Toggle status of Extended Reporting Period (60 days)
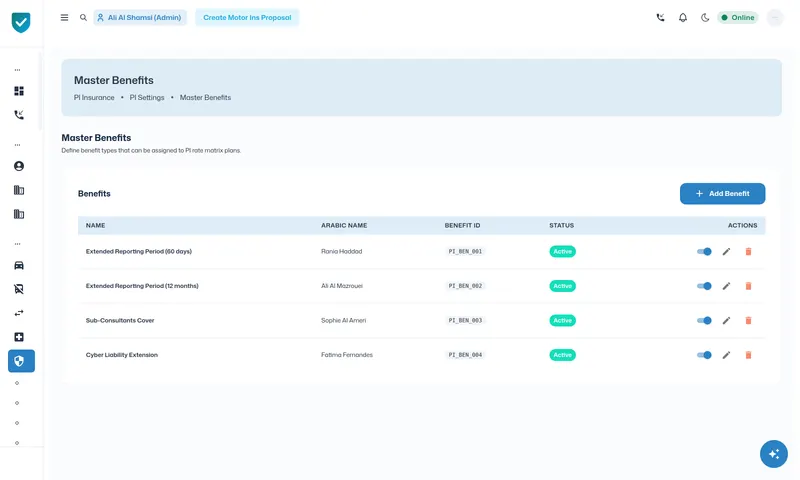 [704, 251]
